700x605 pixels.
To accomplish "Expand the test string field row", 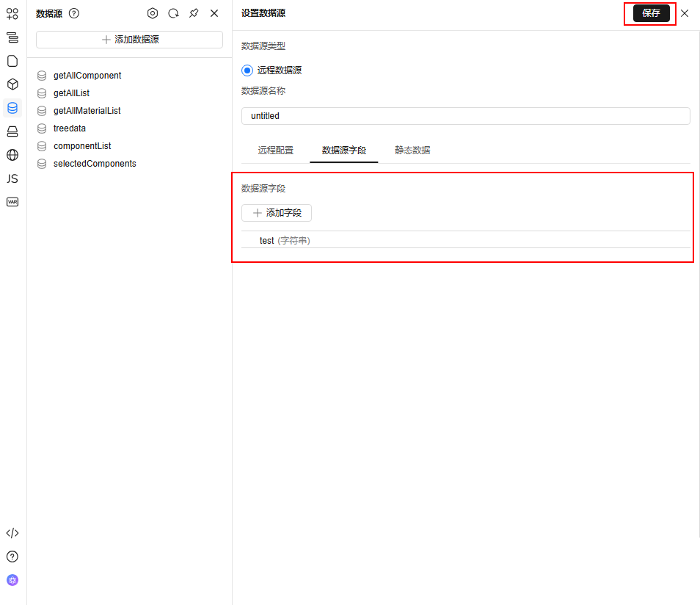I will pyautogui.click(x=285, y=241).
